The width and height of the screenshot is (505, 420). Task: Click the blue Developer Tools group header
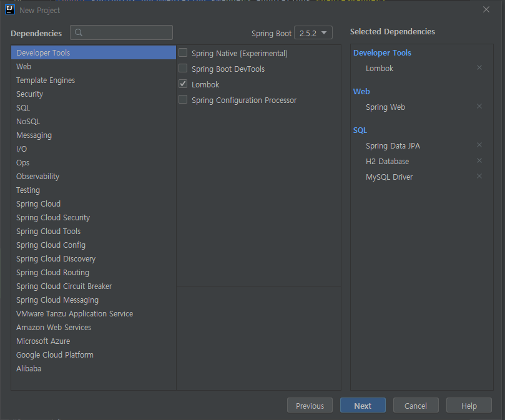[382, 53]
